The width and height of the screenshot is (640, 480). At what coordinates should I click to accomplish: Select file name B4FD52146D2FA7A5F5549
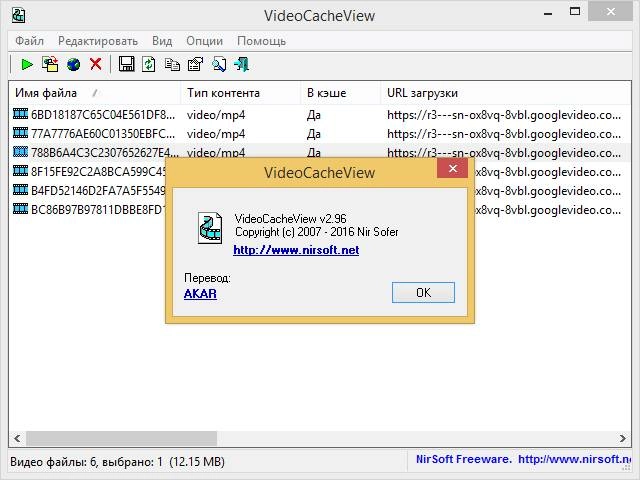tap(98, 191)
